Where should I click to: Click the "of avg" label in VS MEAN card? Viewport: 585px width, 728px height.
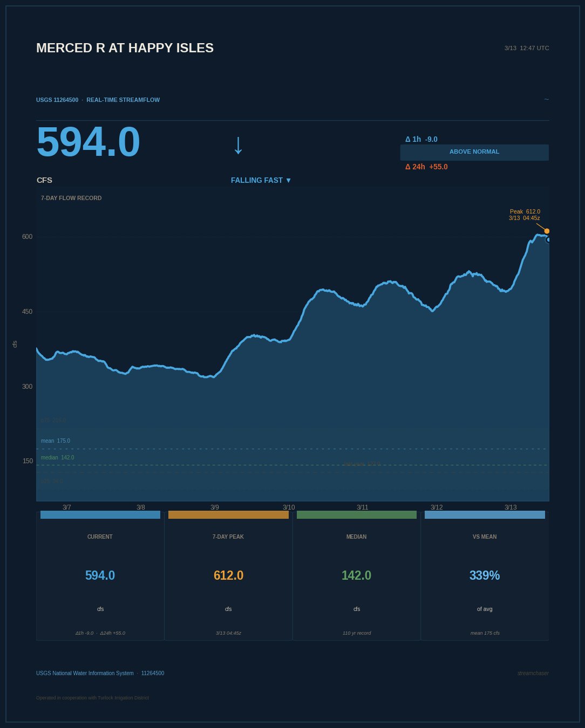tap(485, 609)
